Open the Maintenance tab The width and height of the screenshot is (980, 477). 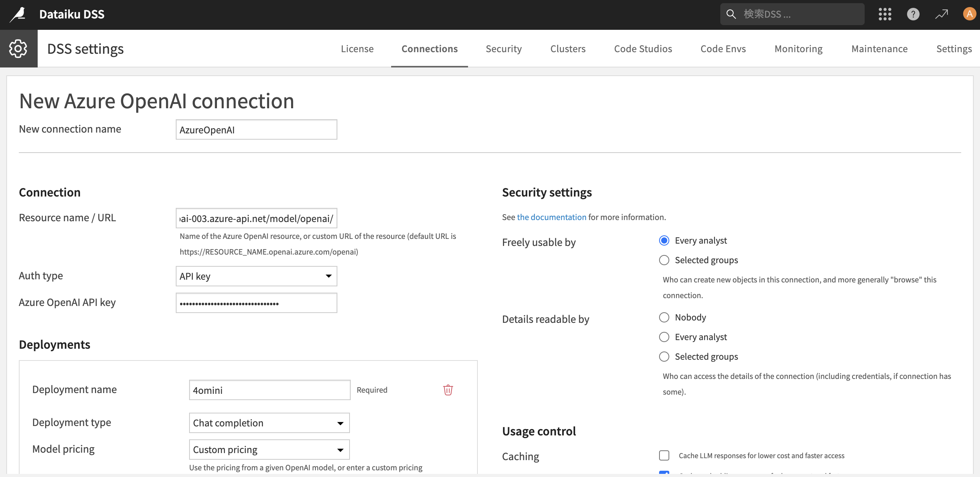pos(879,49)
